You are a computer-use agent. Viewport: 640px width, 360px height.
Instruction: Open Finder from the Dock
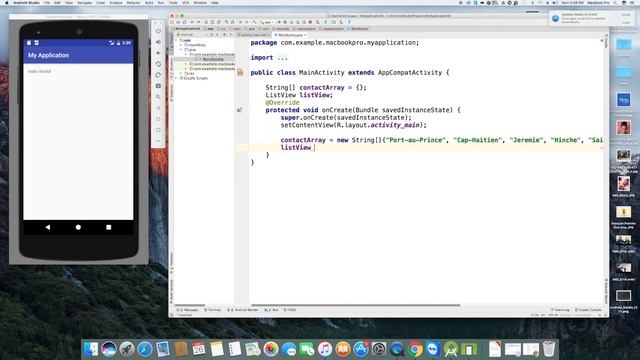[x=91, y=349]
